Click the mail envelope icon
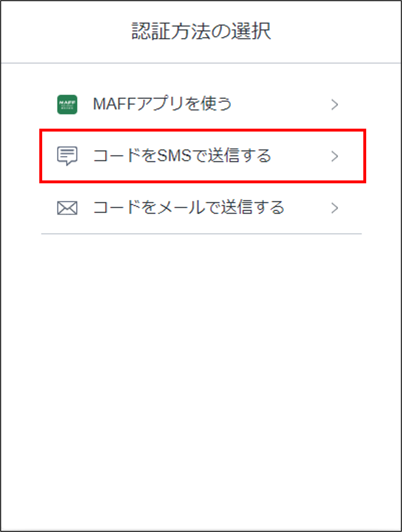Screen dimensions: 402x532 coord(67,208)
